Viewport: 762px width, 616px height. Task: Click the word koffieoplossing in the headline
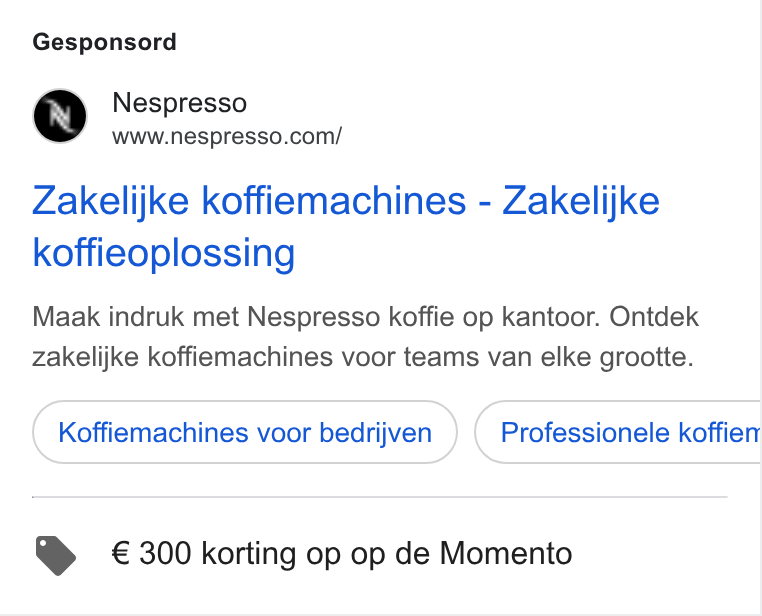[164, 253]
